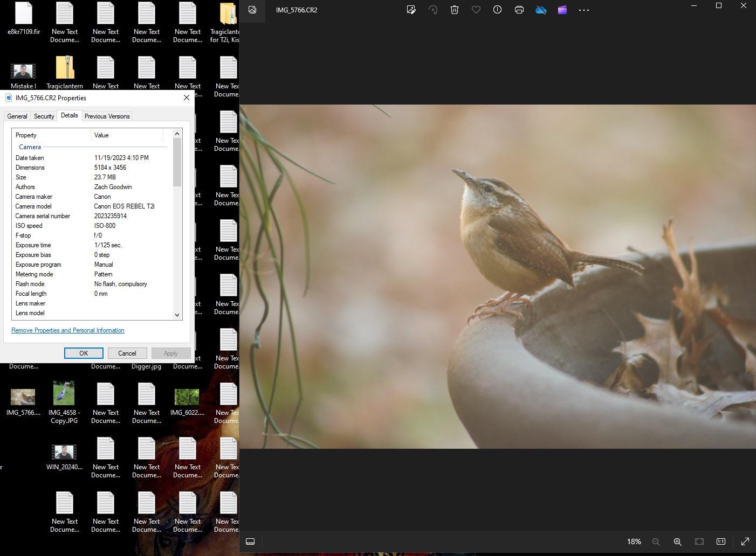Viewport: 756px width, 556px height.
Task: Select the Canon EOS REBEL T2i model value
Action: pyautogui.click(x=124, y=206)
